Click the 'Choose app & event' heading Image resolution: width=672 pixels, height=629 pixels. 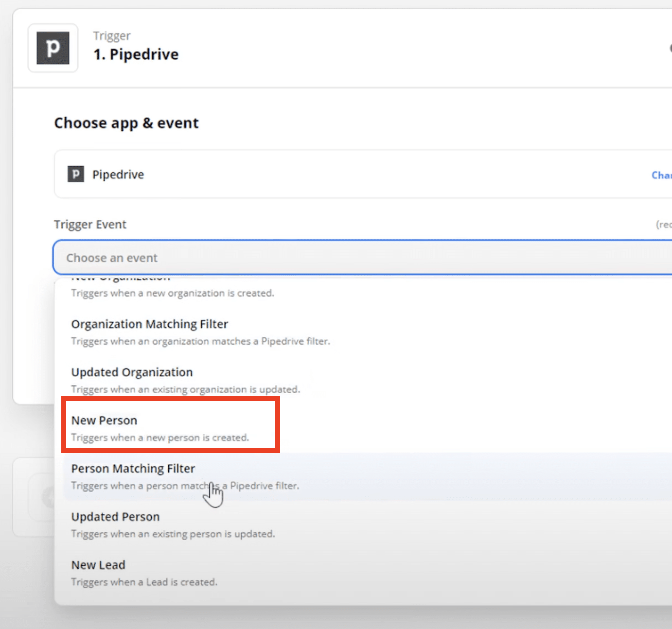(126, 123)
